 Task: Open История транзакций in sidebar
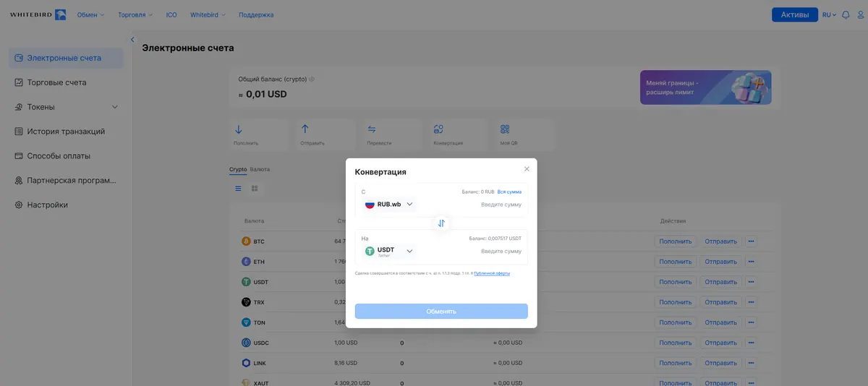tap(66, 132)
